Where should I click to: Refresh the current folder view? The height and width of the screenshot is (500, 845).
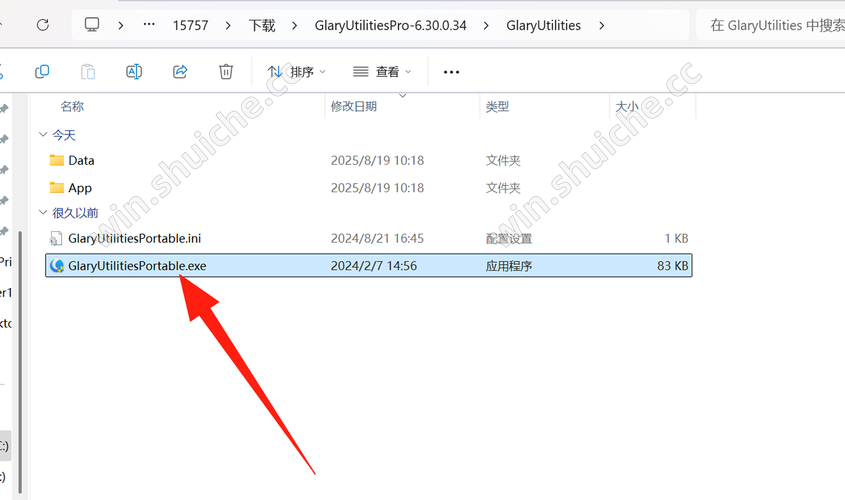tap(43, 25)
